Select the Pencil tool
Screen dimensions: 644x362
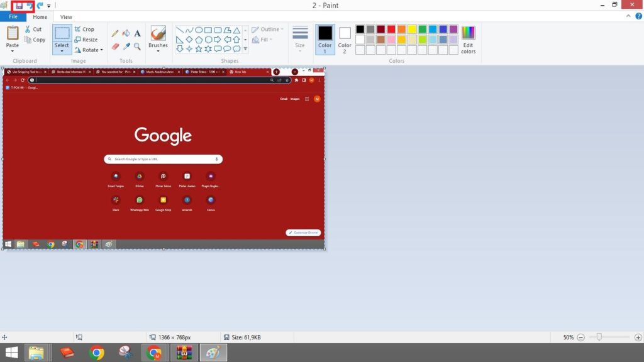coord(115,34)
